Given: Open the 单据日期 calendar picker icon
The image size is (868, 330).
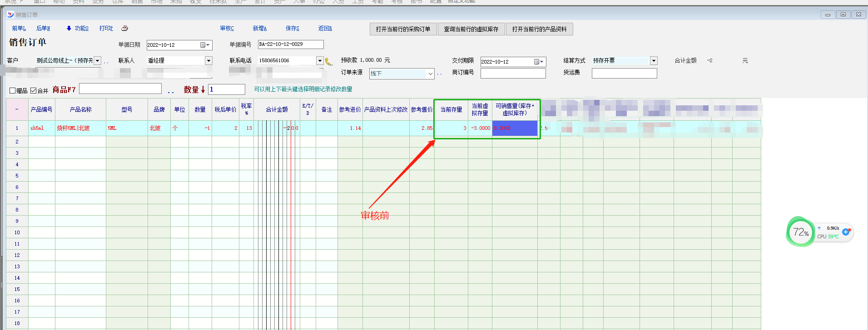Looking at the screenshot, I should click(203, 45).
